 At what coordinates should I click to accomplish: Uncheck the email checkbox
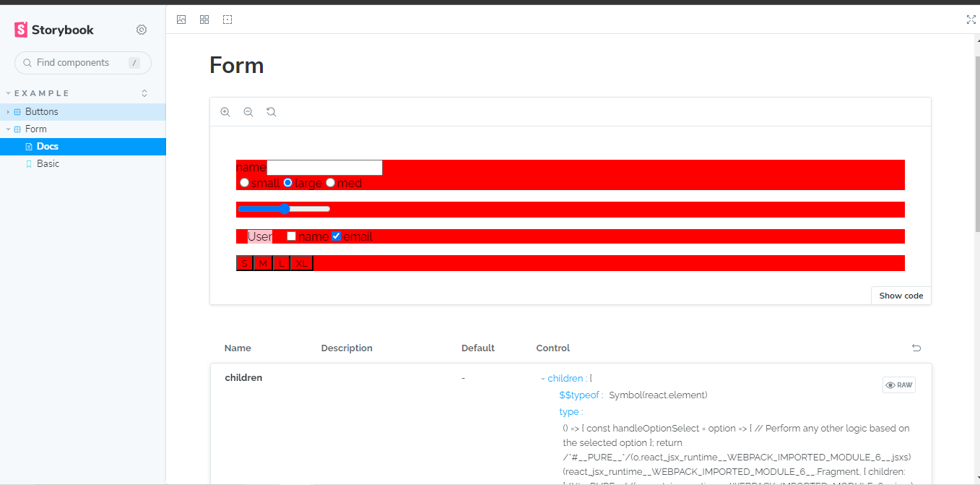pyautogui.click(x=335, y=236)
